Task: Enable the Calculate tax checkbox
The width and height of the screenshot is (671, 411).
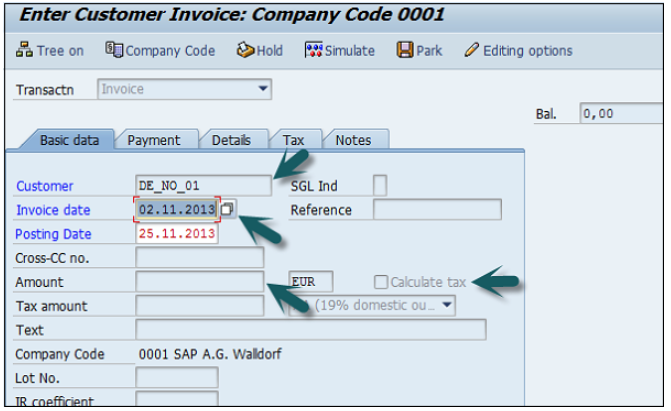Action: 381,283
